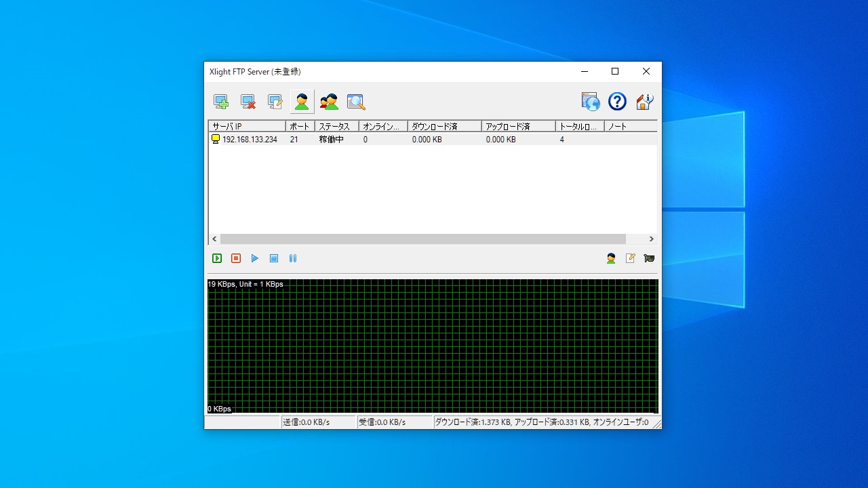Click the ノート column header
The height and width of the screenshot is (488, 868).
631,127
